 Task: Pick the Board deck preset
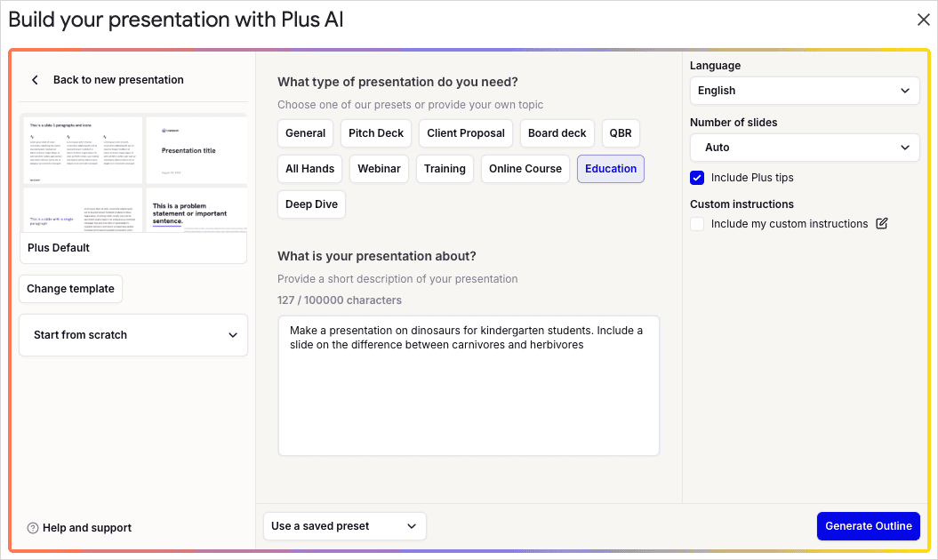click(557, 133)
